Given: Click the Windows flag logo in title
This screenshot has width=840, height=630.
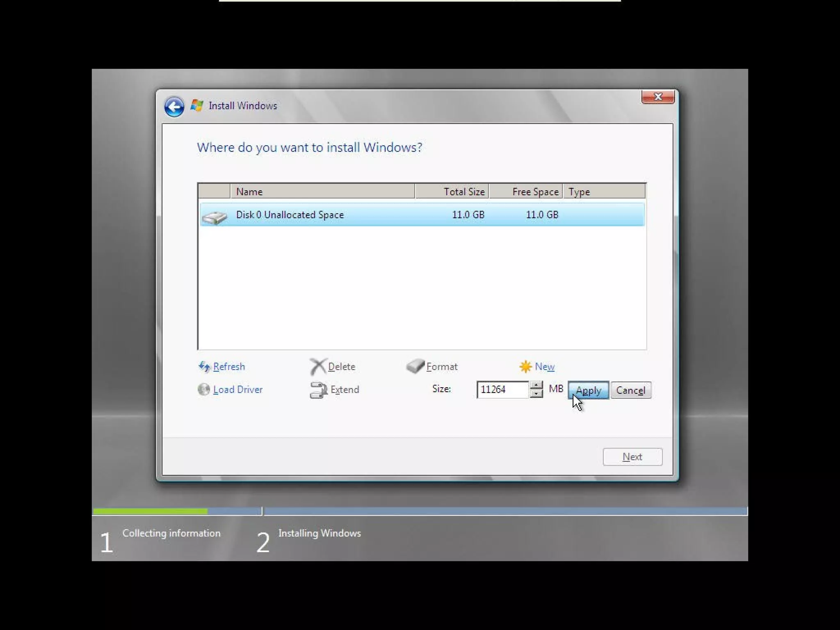Looking at the screenshot, I should coord(197,105).
